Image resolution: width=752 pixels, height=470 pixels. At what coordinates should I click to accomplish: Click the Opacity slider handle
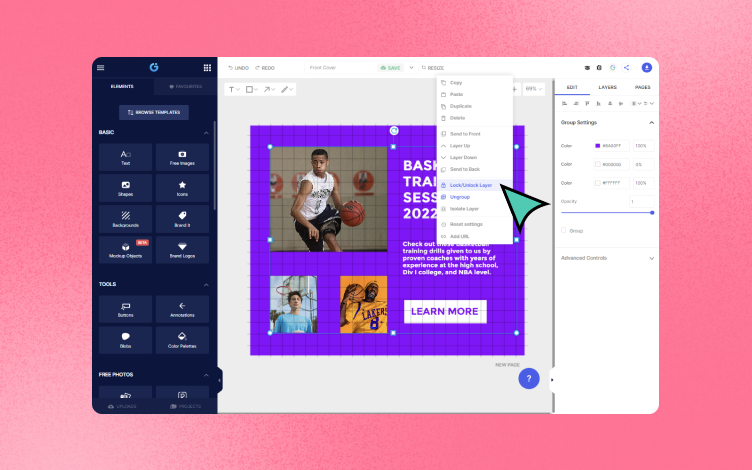click(x=652, y=212)
